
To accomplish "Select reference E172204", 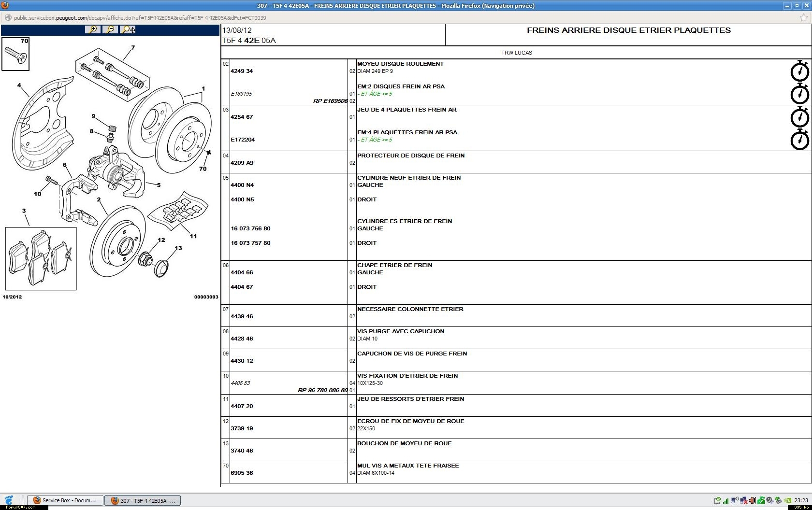I will pos(243,140).
